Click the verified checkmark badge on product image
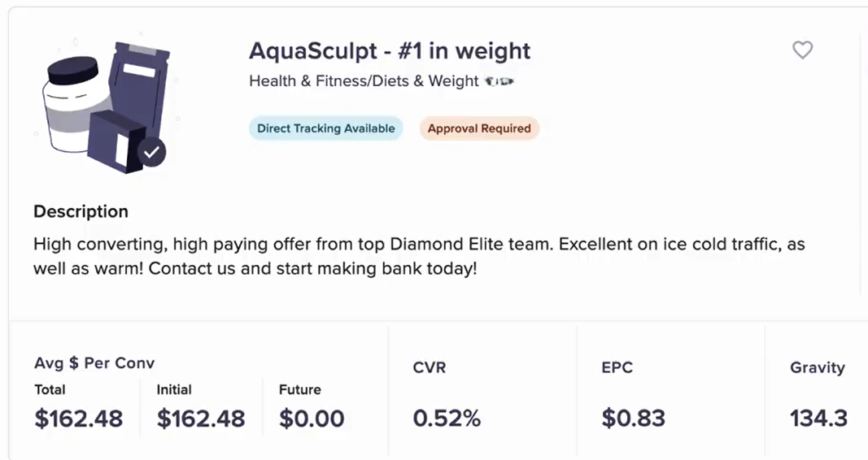868x460 pixels. 151,152
